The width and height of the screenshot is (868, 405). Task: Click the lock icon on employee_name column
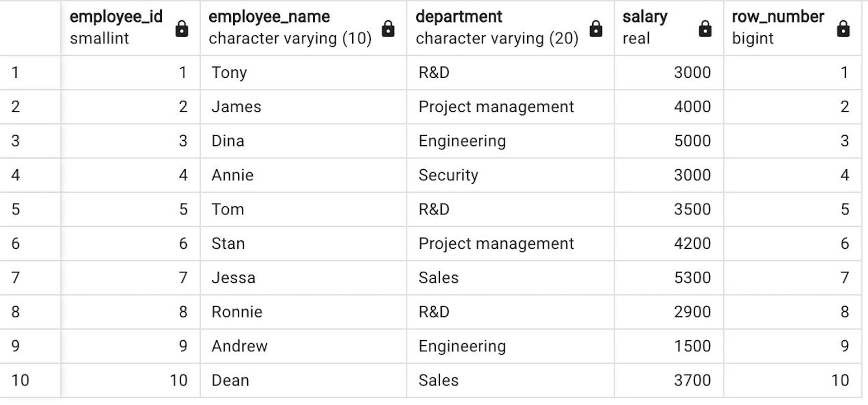[x=389, y=28]
